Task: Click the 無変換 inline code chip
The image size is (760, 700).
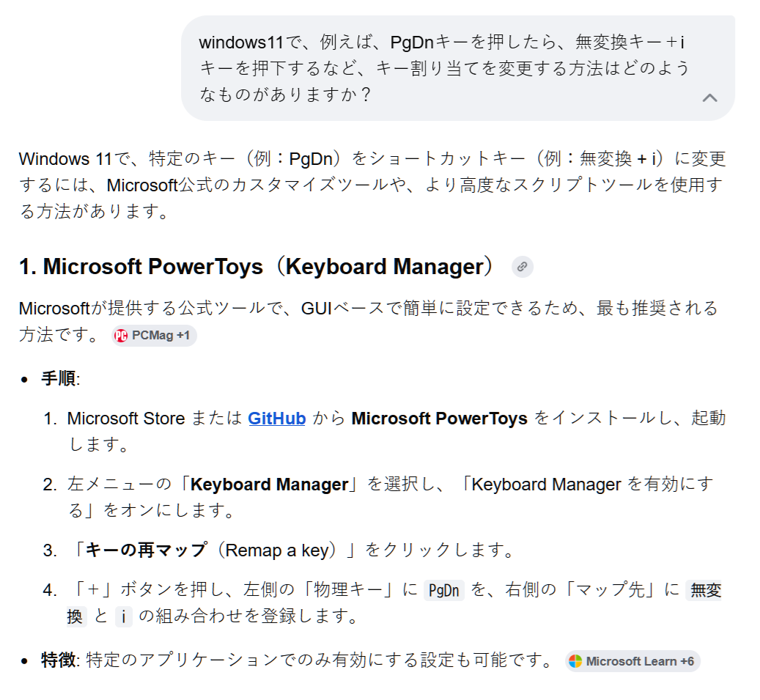Action: [705, 590]
